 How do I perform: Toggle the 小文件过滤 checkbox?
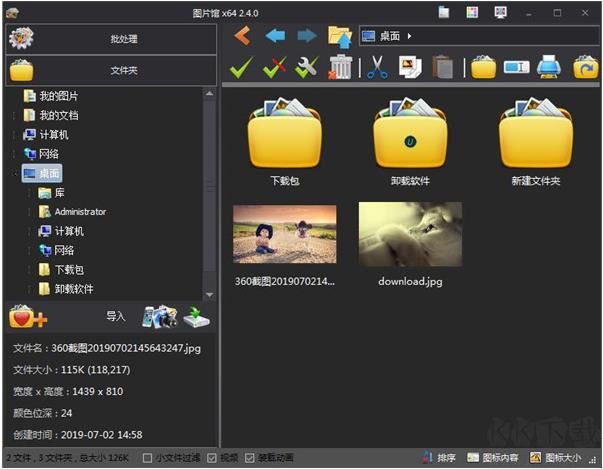tap(147, 458)
